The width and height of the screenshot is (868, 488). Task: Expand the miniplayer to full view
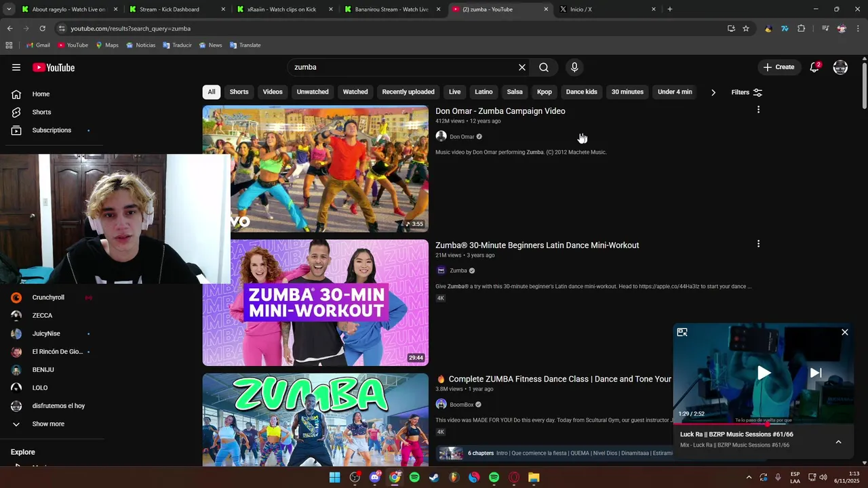682,332
